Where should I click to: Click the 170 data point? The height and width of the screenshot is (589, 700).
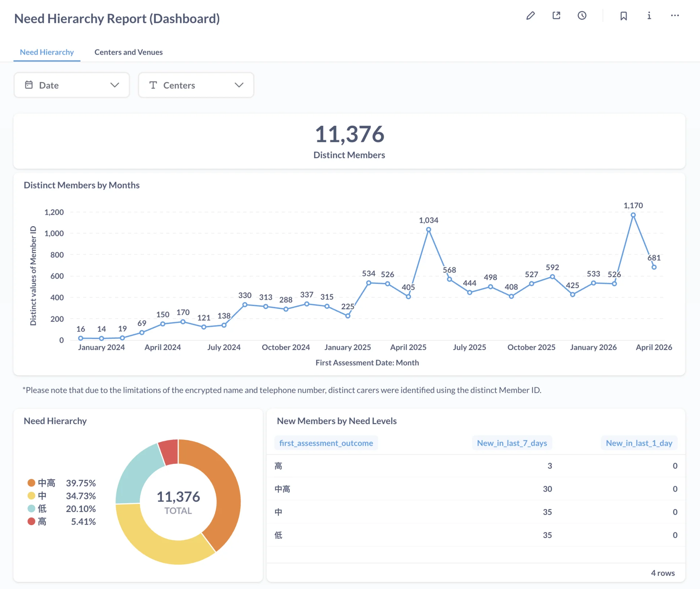183,322
